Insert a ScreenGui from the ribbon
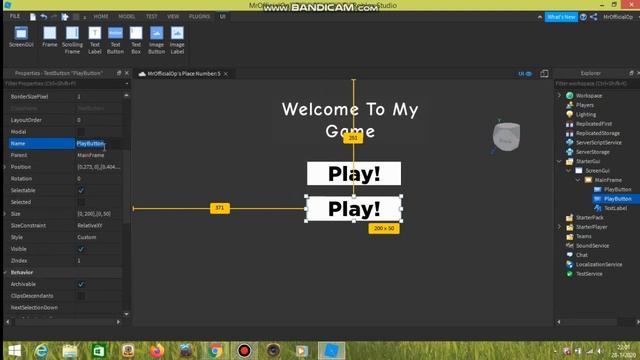The image size is (640, 360). (21, 37)
